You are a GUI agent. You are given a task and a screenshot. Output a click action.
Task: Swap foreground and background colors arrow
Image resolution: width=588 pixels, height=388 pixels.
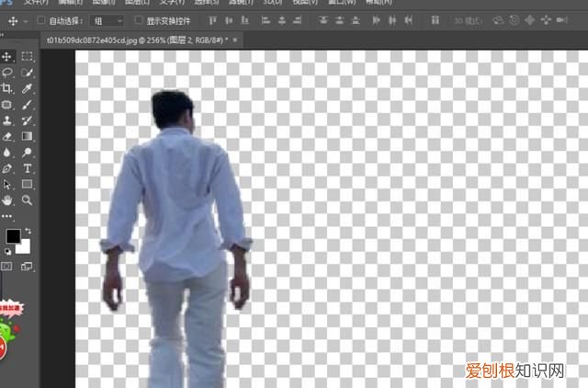point(28,231)
